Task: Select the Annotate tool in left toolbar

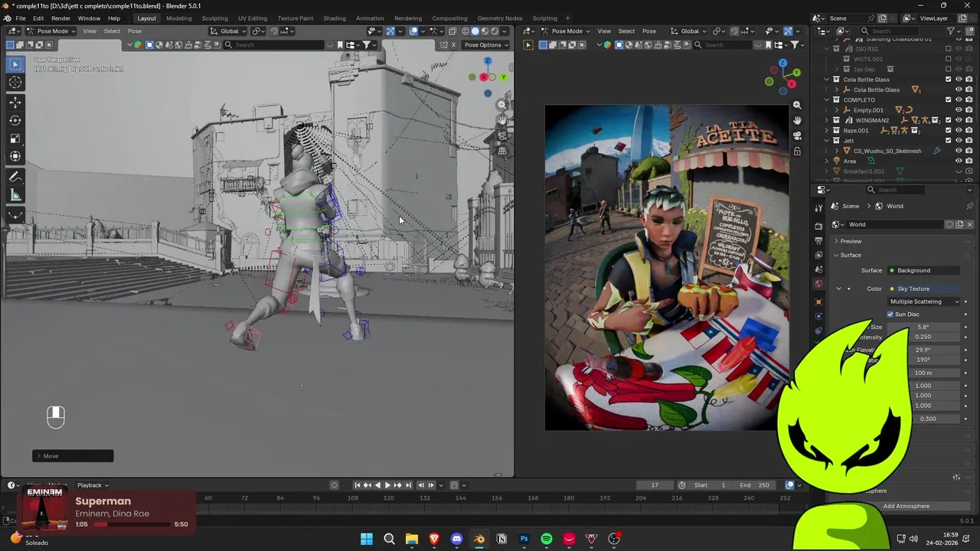Action: coord(15,177)
